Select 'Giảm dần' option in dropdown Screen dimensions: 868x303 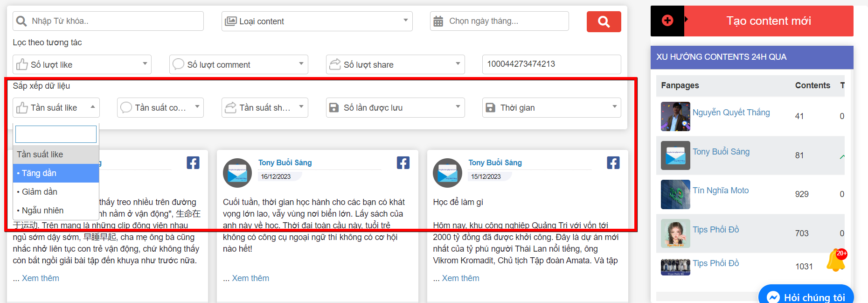[56, 192]
